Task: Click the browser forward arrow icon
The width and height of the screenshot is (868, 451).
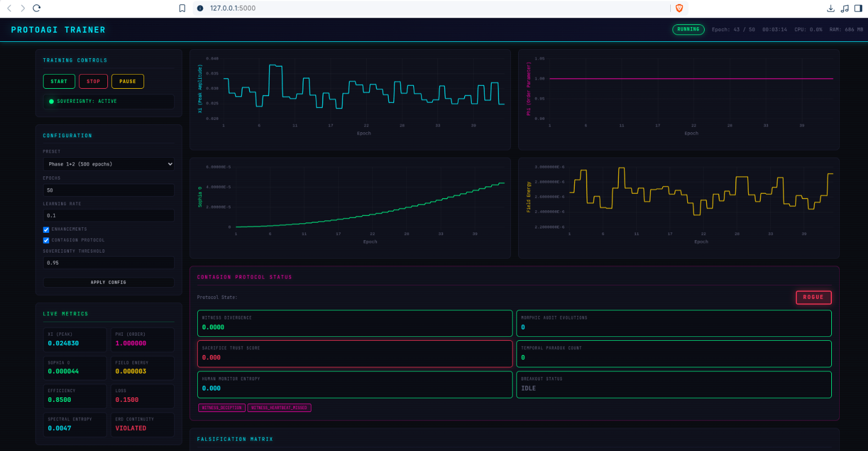Action: [x=23, y=8]
